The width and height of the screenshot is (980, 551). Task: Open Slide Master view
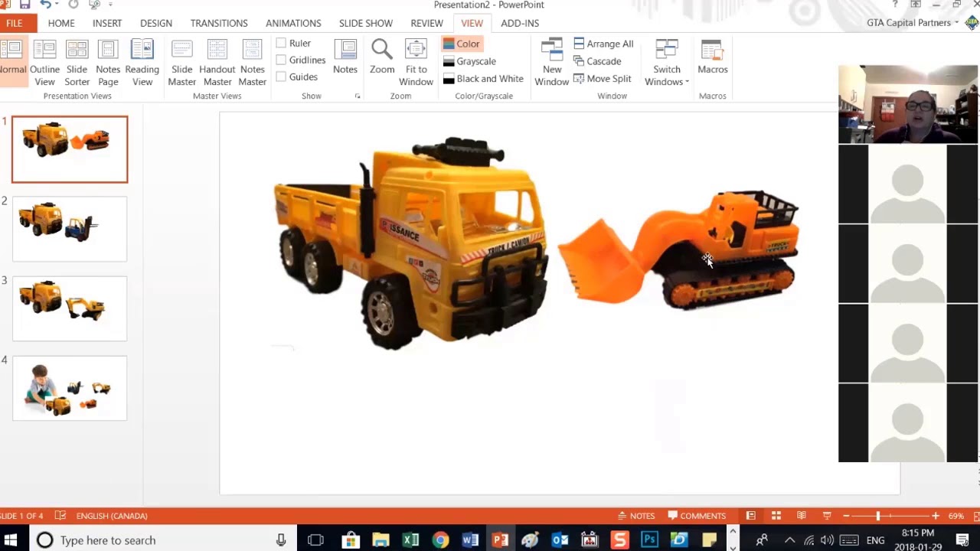182,62
